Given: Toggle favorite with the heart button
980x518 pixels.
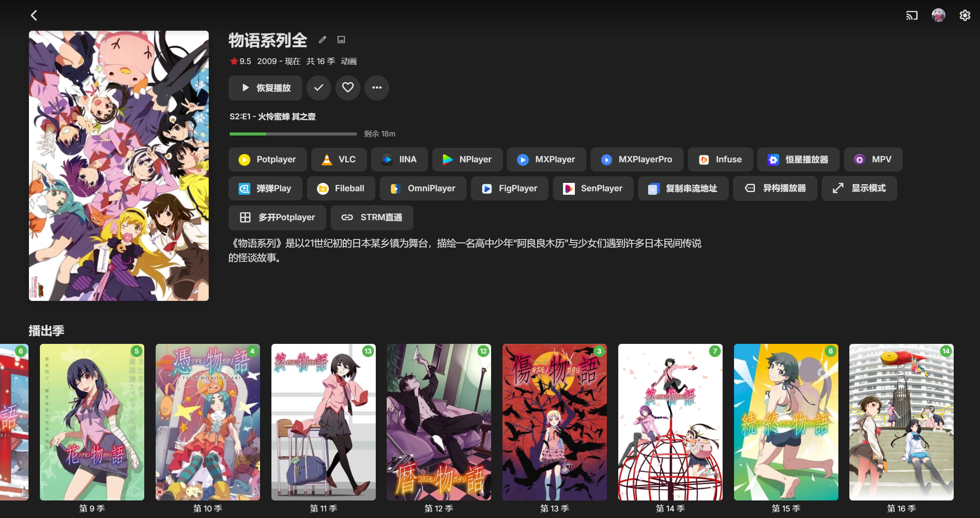Looking at the screenshot, I should (348, 88).
